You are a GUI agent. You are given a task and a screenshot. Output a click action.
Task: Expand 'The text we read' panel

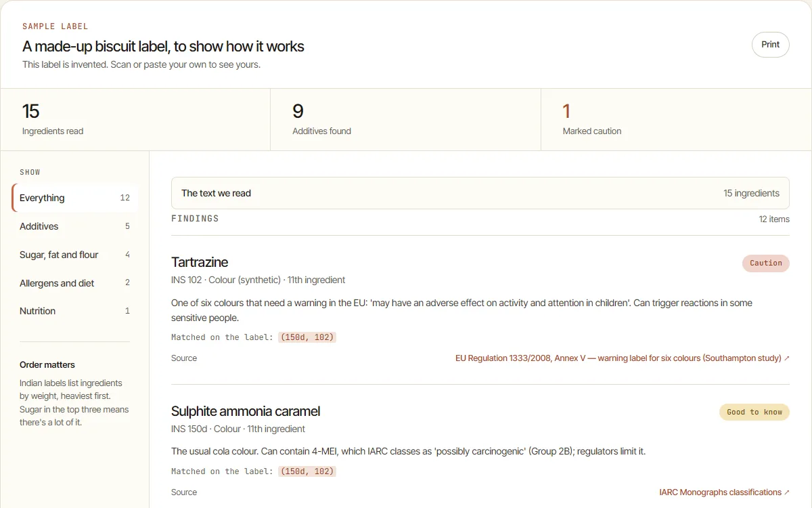click(480, 193)
